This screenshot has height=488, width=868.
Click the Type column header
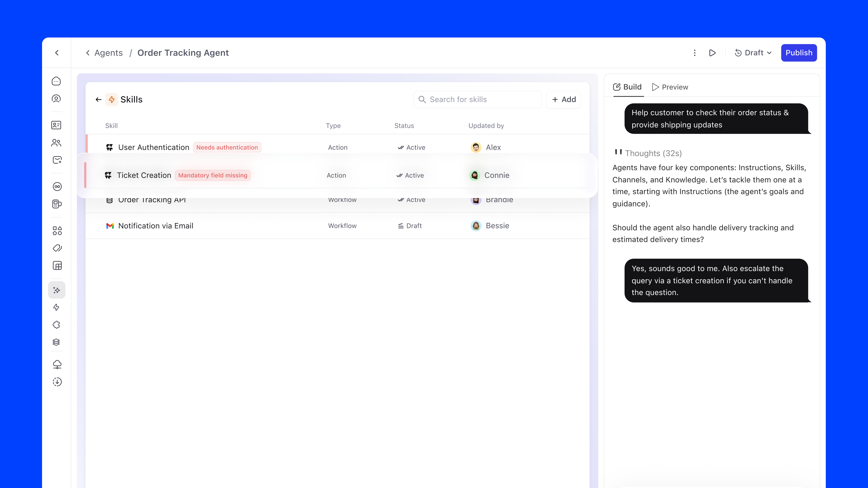(333, 126)
